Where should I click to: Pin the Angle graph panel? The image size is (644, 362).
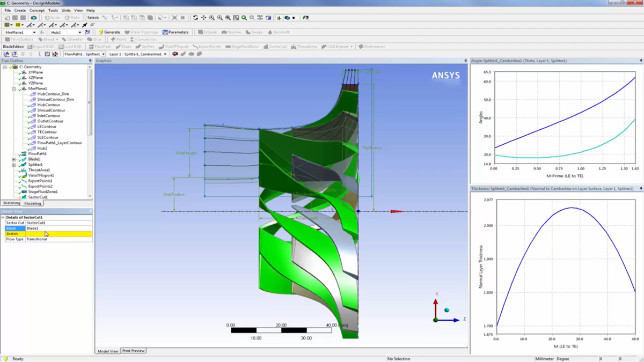641,61
